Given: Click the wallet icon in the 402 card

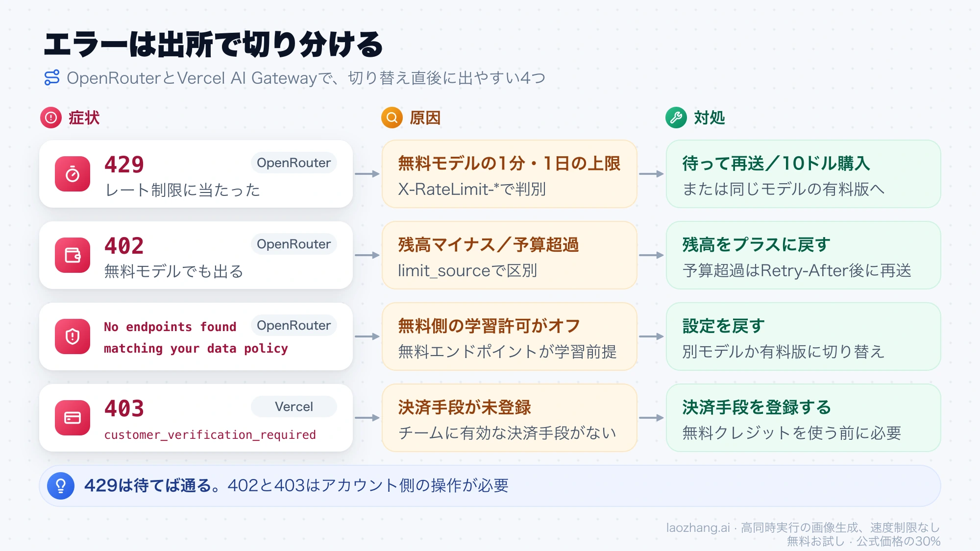Looking at the screenshot, I should point(73,255).
